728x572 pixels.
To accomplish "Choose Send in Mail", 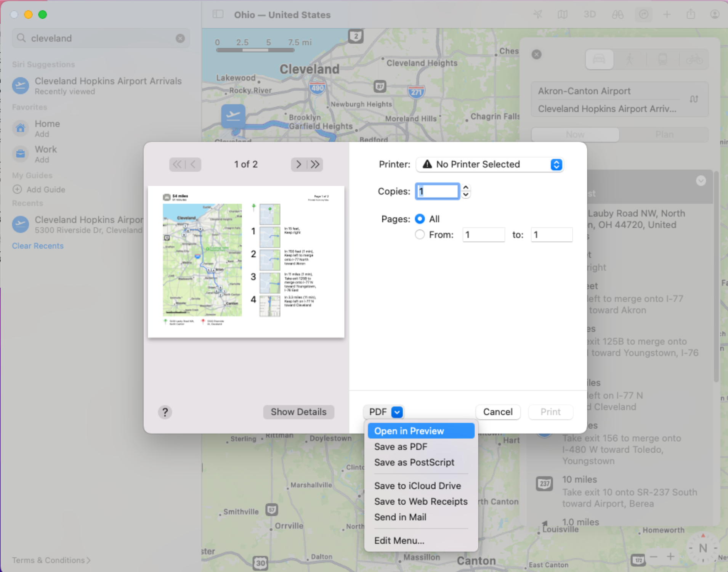I will (x=421, y=517).
